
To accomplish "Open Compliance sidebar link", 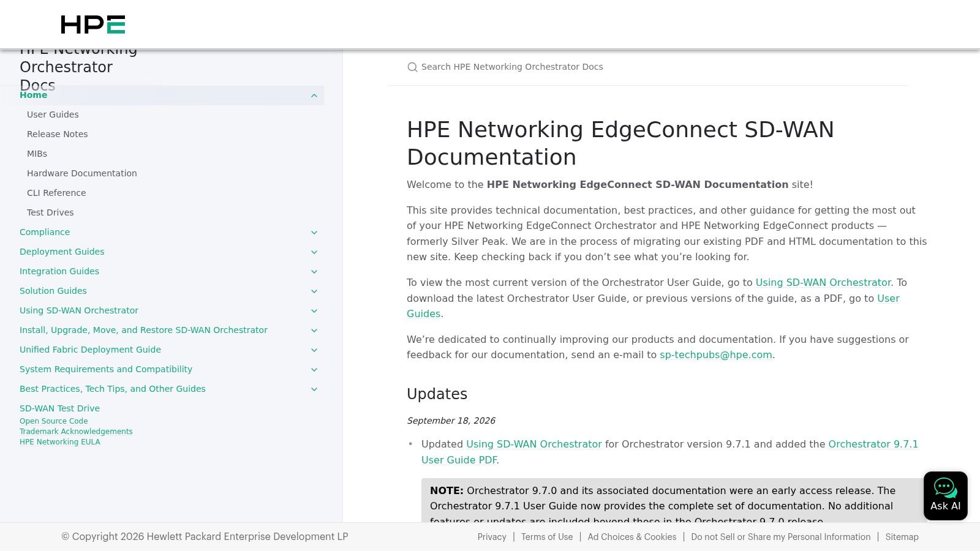I will coord(45,232).
